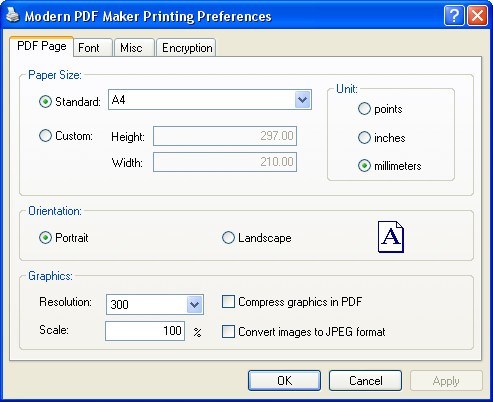The image size is (493, 402).
Task: Click the "Scale:" label
Action: (54, 330)
